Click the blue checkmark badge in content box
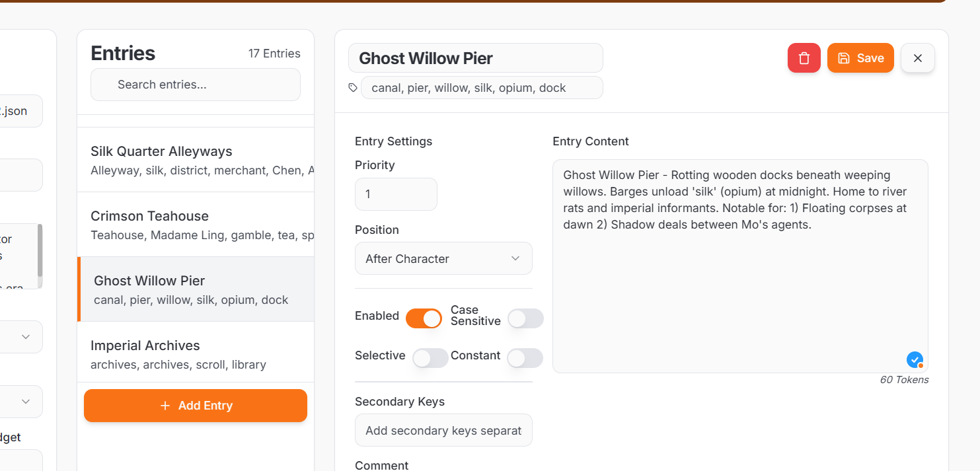This screenshot has width=980, height=471. pos(915,359)
